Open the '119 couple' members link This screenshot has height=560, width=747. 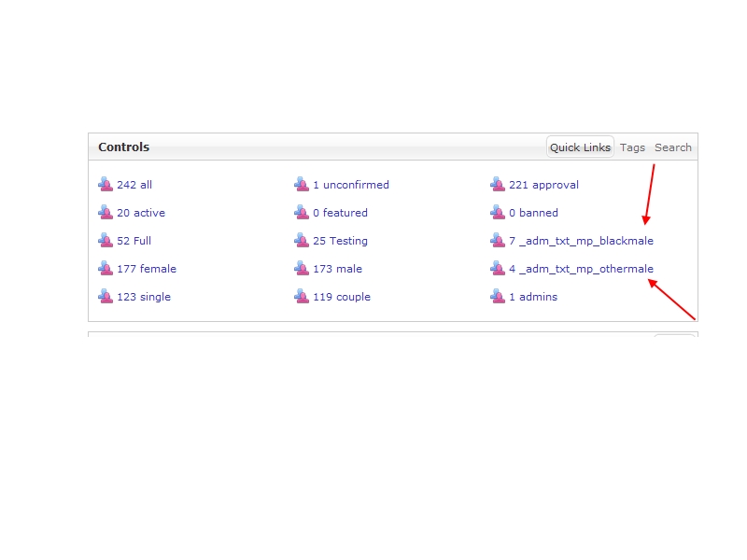341,297
